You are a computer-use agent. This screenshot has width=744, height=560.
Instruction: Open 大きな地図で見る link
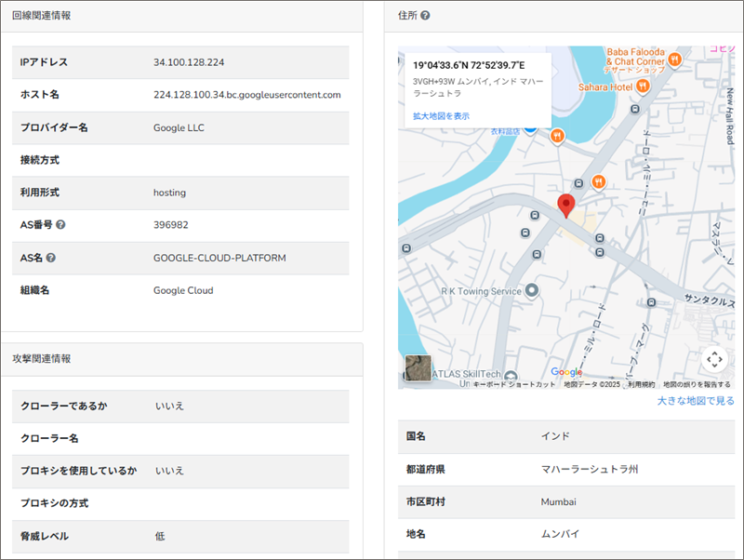[x=696, y=401]
